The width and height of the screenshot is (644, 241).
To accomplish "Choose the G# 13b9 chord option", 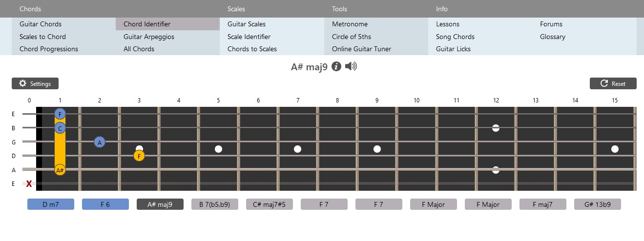I will pos(597,204).
